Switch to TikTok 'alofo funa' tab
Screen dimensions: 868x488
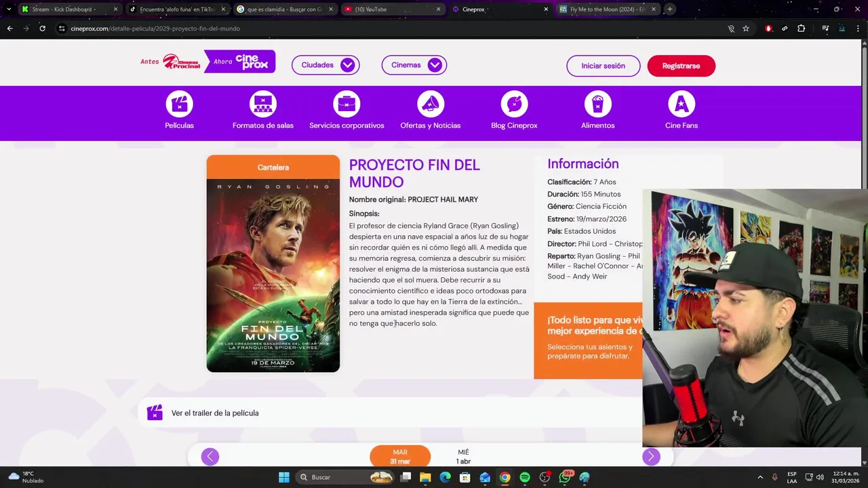tap(176, 9)
